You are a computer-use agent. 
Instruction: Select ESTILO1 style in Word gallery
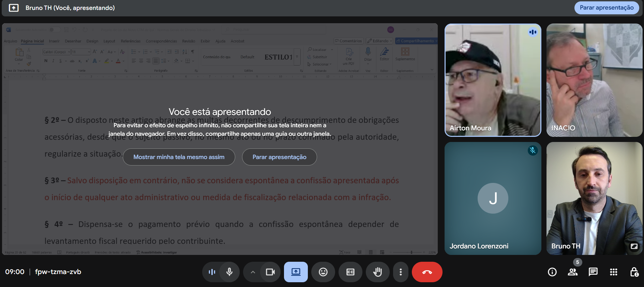click(279, 57)
